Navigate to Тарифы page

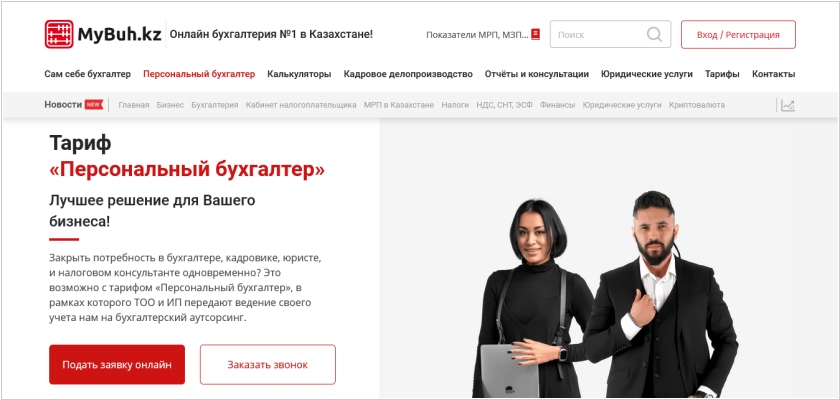tap(722, 74)
